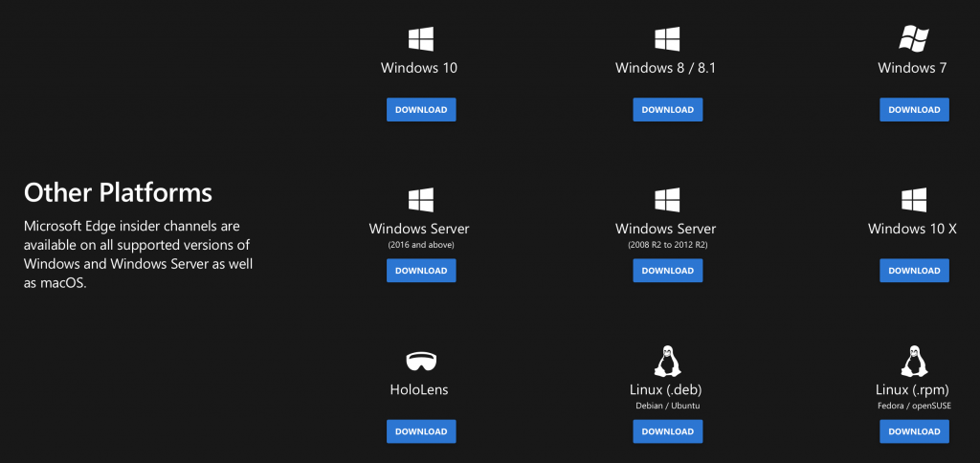Click the Linux .deb penguin icon
Image resolution: width=980 pixels, height=463 pixels.
[x=667, y=362]
